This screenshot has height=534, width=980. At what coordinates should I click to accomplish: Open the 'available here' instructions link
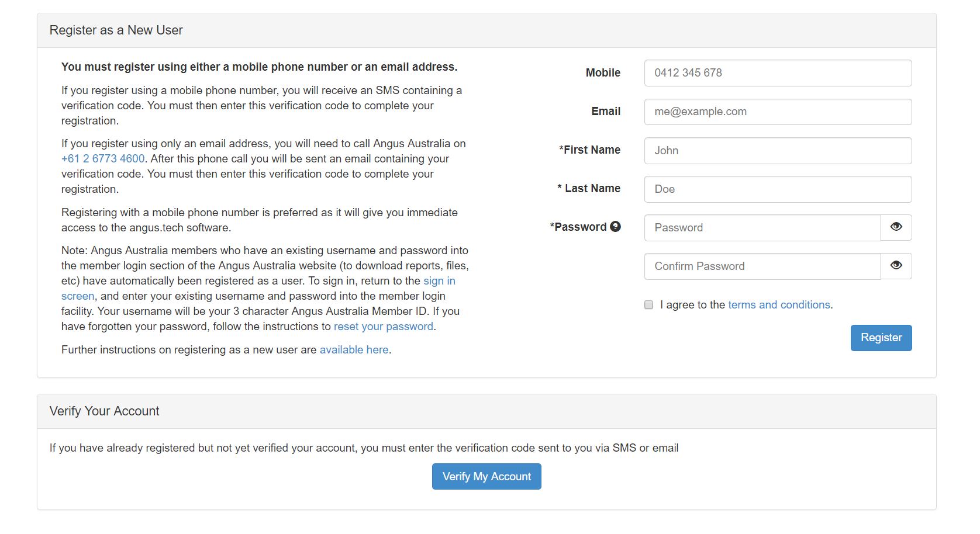[354, 350]
